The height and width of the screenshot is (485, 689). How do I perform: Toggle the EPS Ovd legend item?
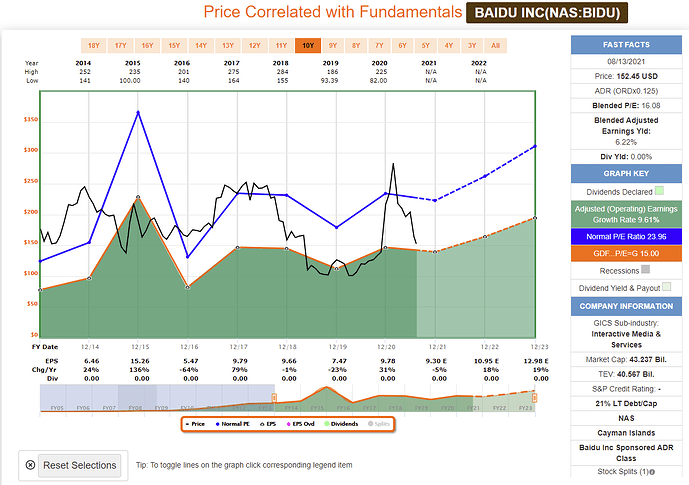(x=301, y=424)
